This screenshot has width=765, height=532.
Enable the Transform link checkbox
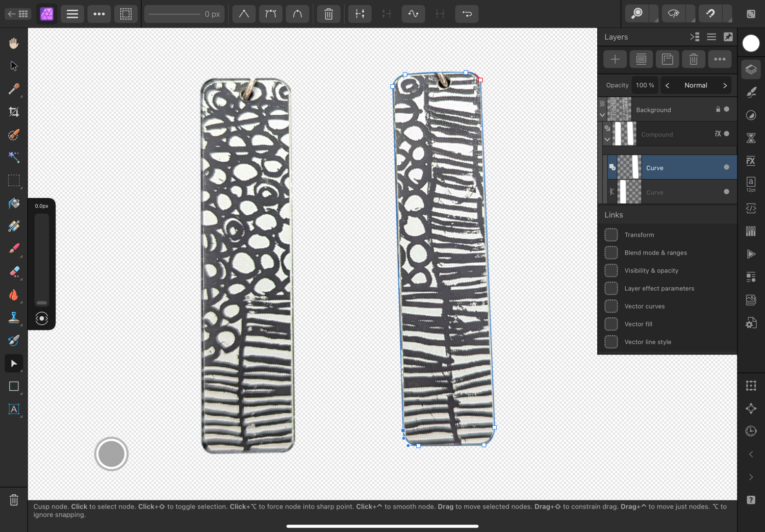click(x=611, y=235)
